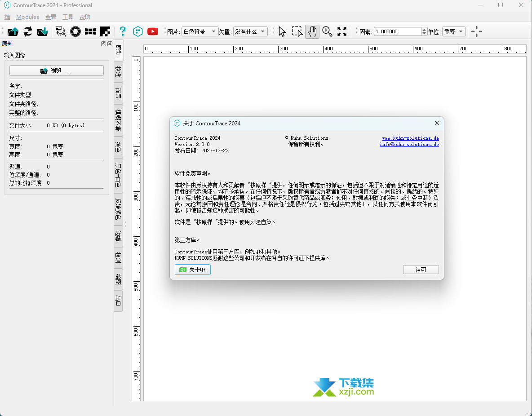The width and height of the screenshot is (532, 416).
Task: Click the reload arrows toolbar icon
Action: 28,31
